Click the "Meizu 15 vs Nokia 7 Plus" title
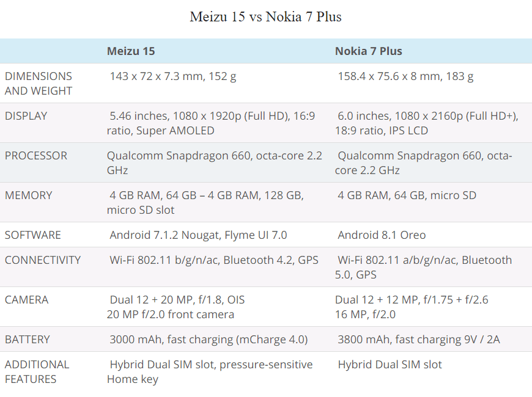The width and height of the screenshot is (532, 397). tap(265, 17)
